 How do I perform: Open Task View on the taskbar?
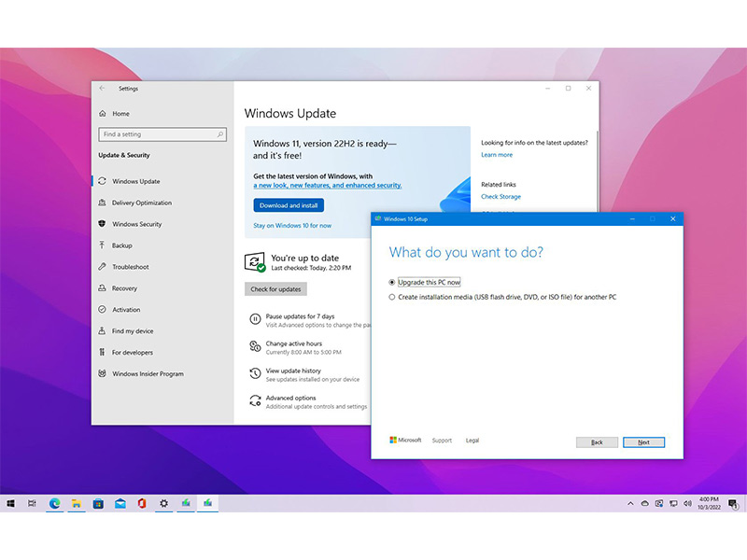pyautogui.click(x=32, y=503)
